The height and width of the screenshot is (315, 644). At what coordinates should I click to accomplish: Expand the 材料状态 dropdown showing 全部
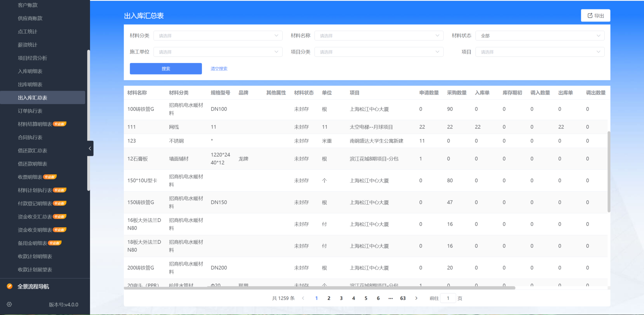(x=540, y=35)
